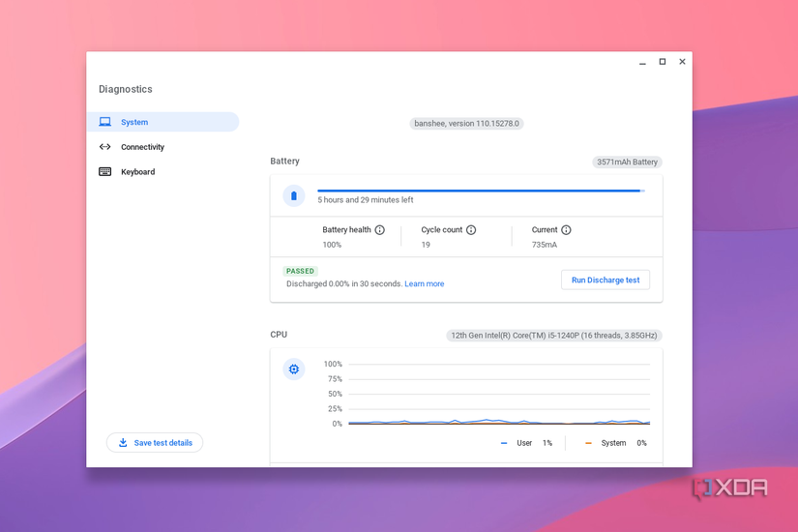Click the CPU section heading
The height and width of the screenshot is (532, 798).
(279, 335)
